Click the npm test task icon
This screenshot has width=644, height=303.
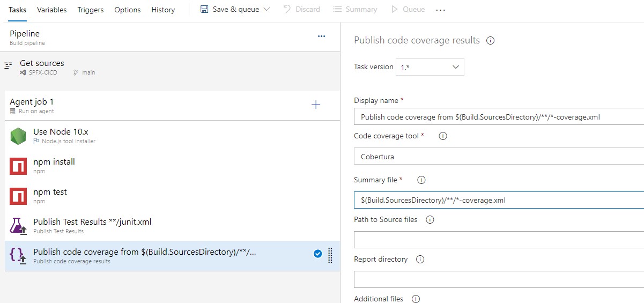[x=18, y=196]
